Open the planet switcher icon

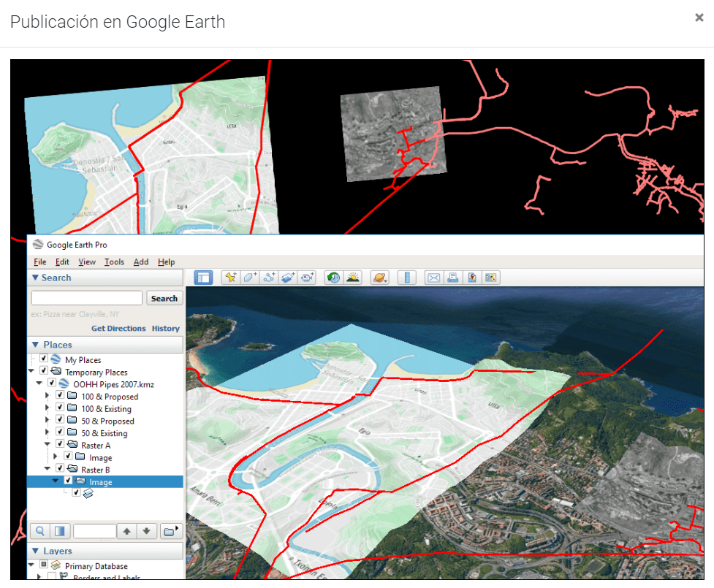(379, 277)
